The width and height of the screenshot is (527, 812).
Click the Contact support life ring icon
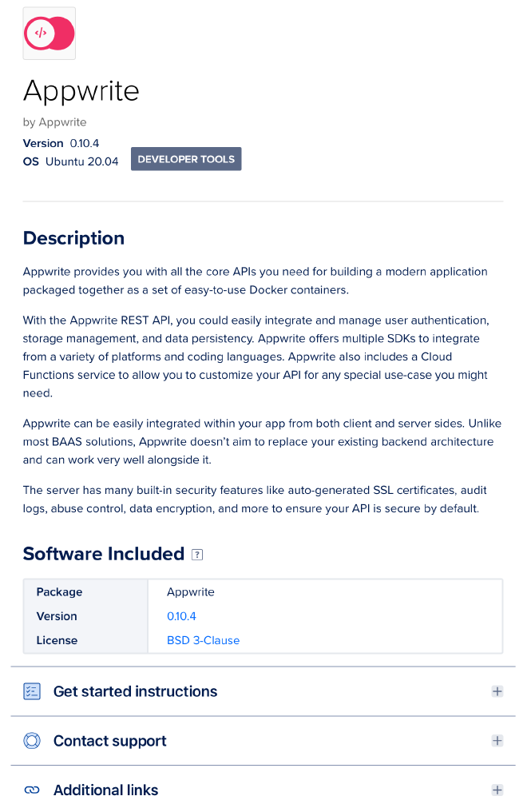click(31, 740)
